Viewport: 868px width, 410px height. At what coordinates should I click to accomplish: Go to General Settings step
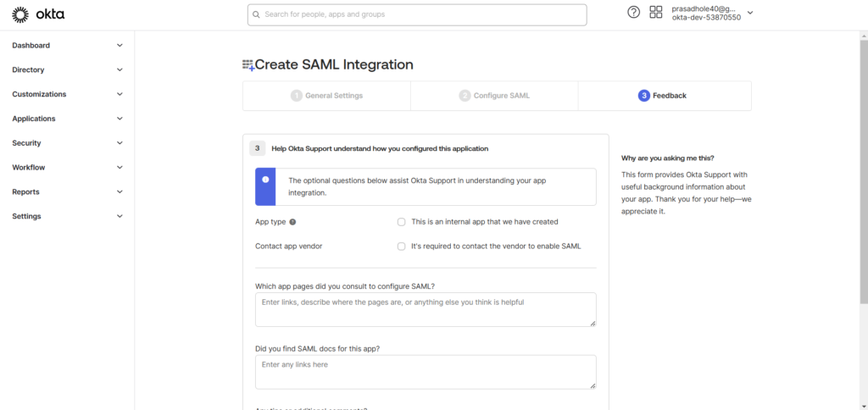(x=326, y=96)
